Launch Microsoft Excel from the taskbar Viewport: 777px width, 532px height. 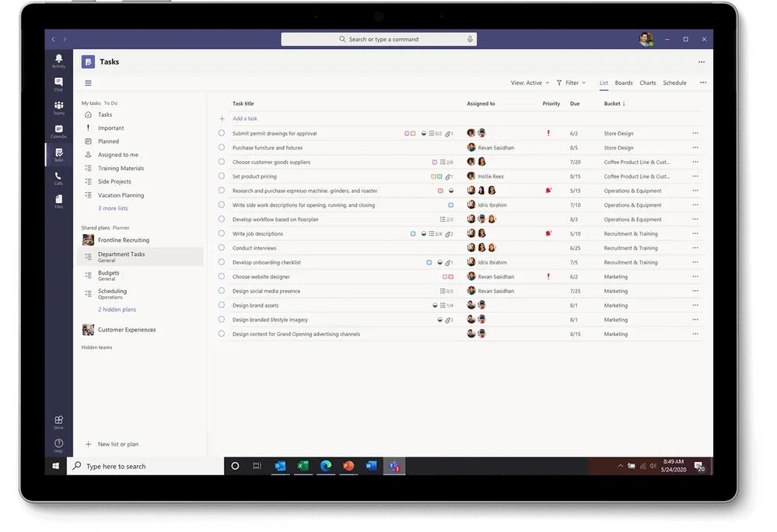click(303, 465)
